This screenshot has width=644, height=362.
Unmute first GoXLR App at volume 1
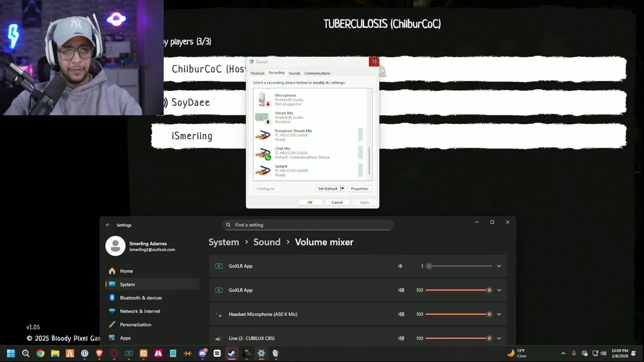400,266
